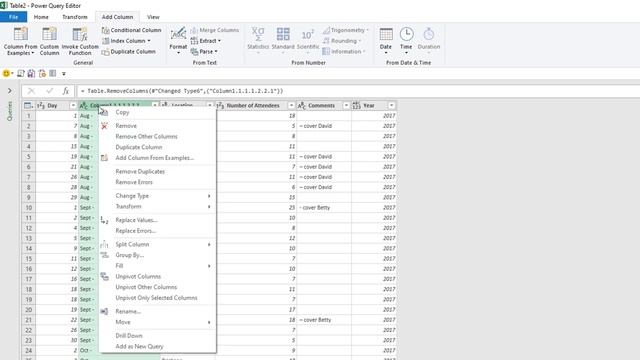This screenshot has height=360, width=640.
Task: Select the Day column header
Action: tap(52, 106)
